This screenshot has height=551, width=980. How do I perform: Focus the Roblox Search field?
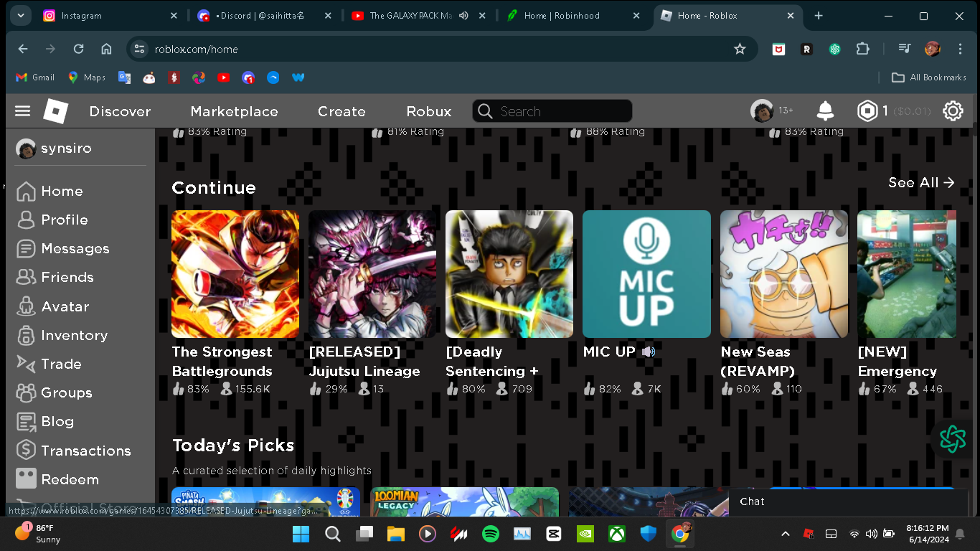point(552,111)
